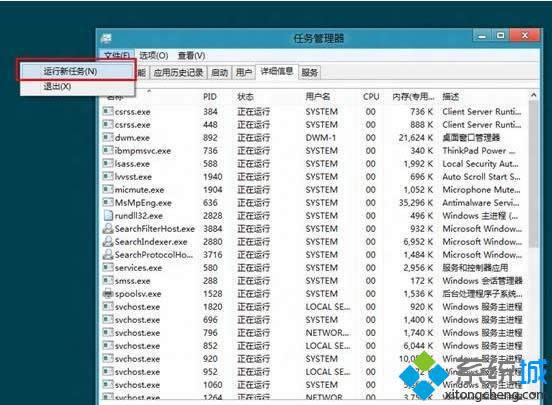Click the Task Manager title bar icon

pos(106,38)
